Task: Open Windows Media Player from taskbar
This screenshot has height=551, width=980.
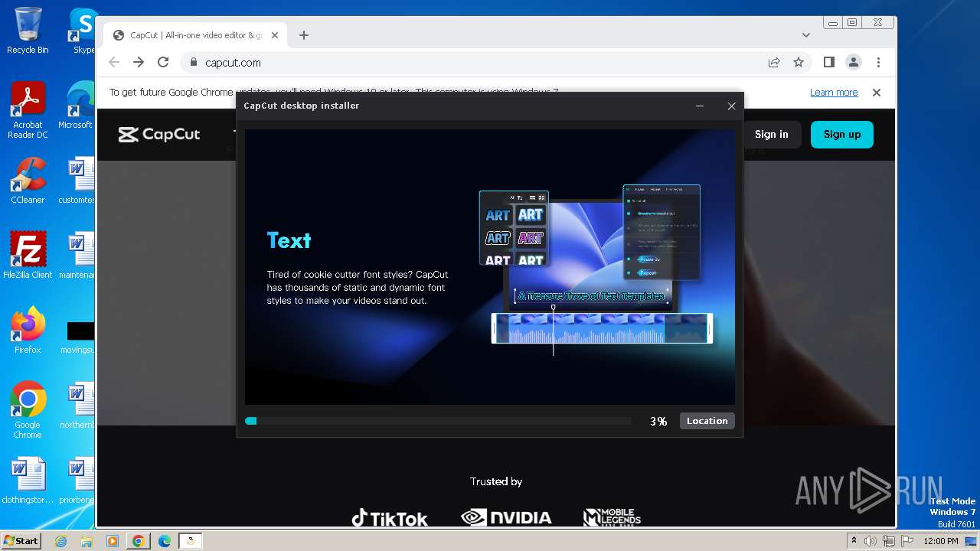Action: pyautogui.click(x=113, y=541)
